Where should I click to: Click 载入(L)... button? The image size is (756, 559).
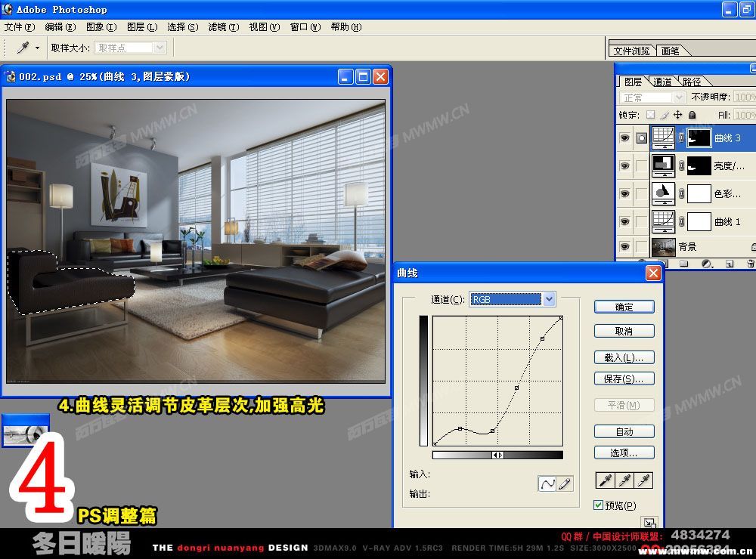tap(624, 357)
